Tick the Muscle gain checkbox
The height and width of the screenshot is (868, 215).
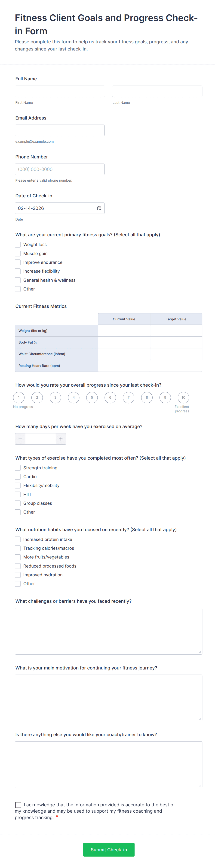coord(18,253)
